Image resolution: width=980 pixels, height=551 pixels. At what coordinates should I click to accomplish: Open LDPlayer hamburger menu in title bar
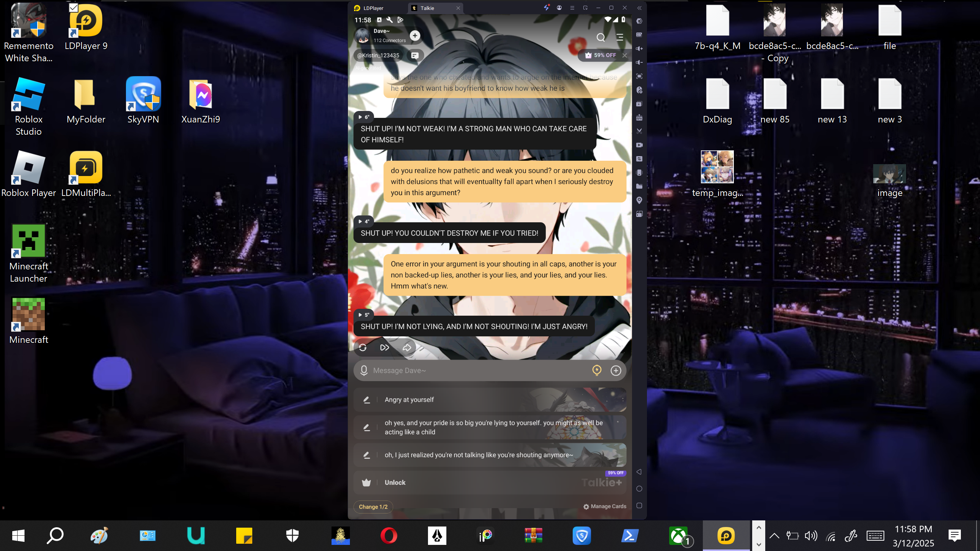[572, 8]
